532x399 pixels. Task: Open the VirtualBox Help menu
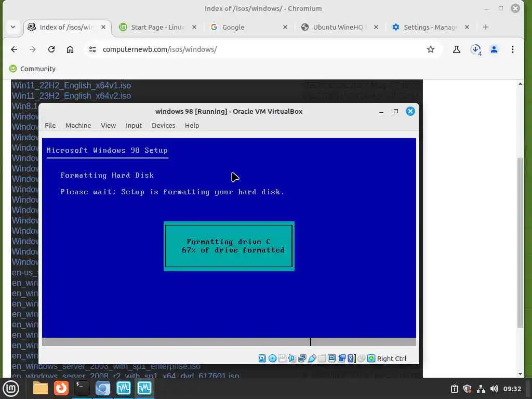tap(192, 126)
